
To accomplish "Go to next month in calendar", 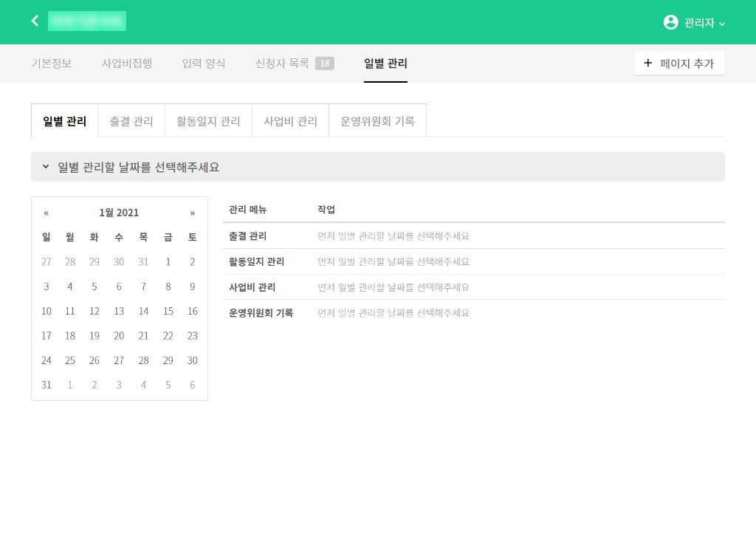I will pyautogui.click(x=193, y=213).
